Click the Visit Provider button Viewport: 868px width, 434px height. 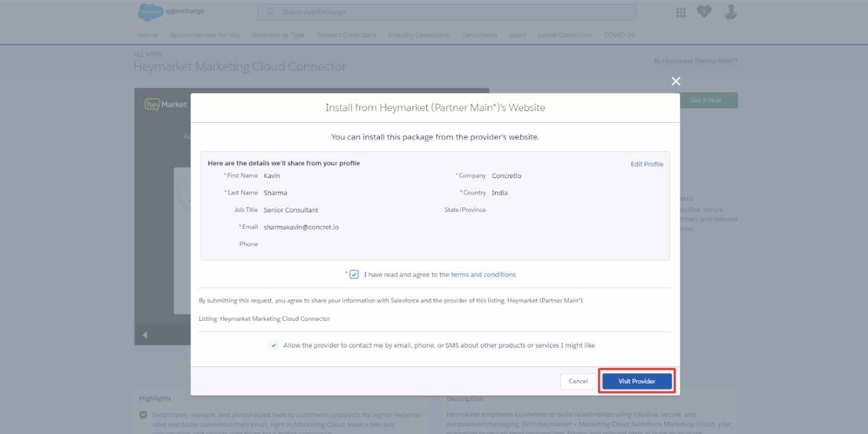[x=637, y=381]
